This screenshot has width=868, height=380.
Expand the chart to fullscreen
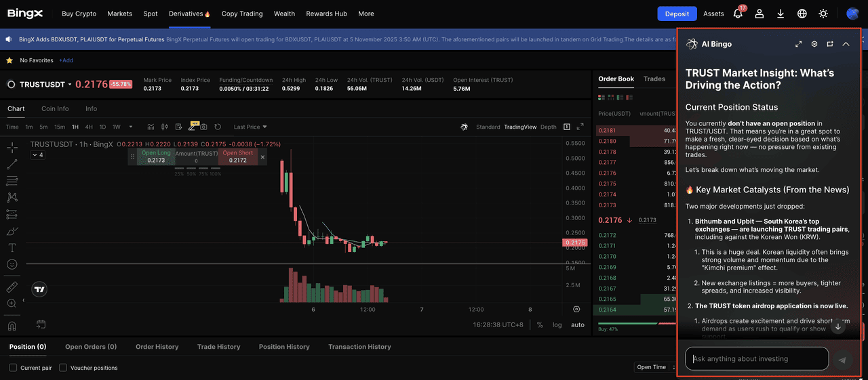[x=580, y=127]
